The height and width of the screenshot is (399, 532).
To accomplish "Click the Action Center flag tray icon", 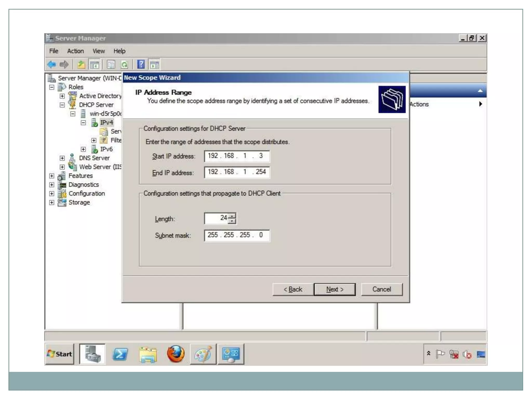I will point(440,354).
